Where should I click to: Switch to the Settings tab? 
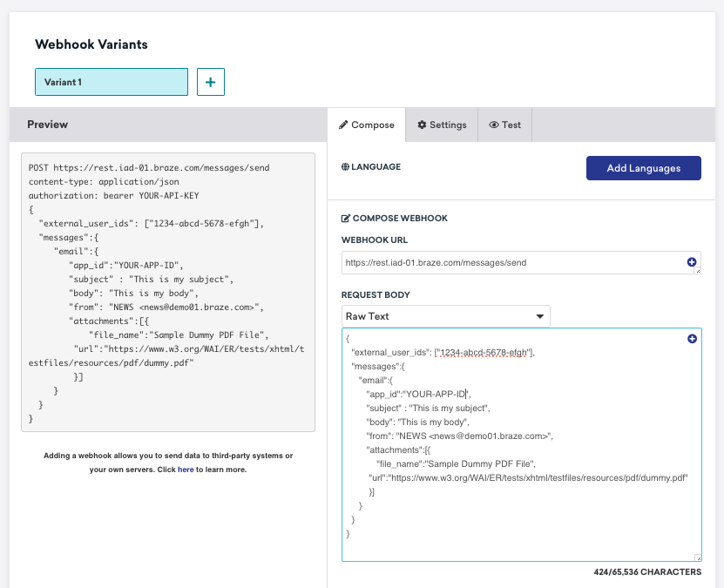pyautogui.click(x=442, y=125)
